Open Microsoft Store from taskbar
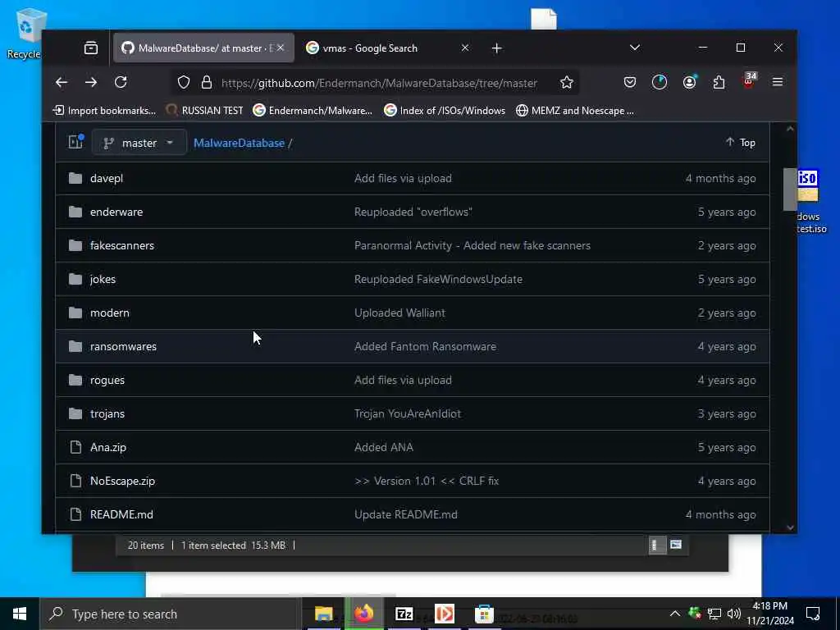Image resolution: width=840 pixels, height=630 pixels. tap(484, 614)
